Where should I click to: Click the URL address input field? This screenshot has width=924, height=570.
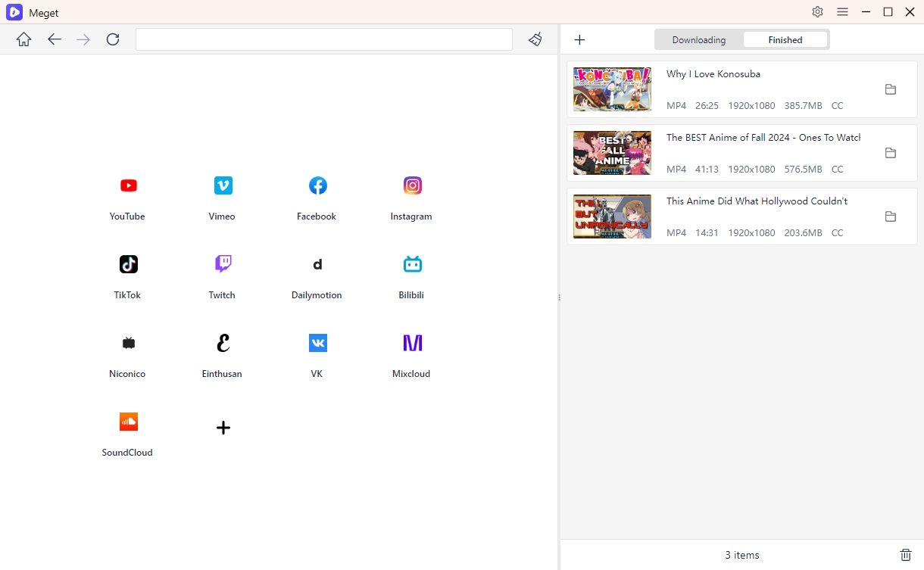click(x=324, y=39)
